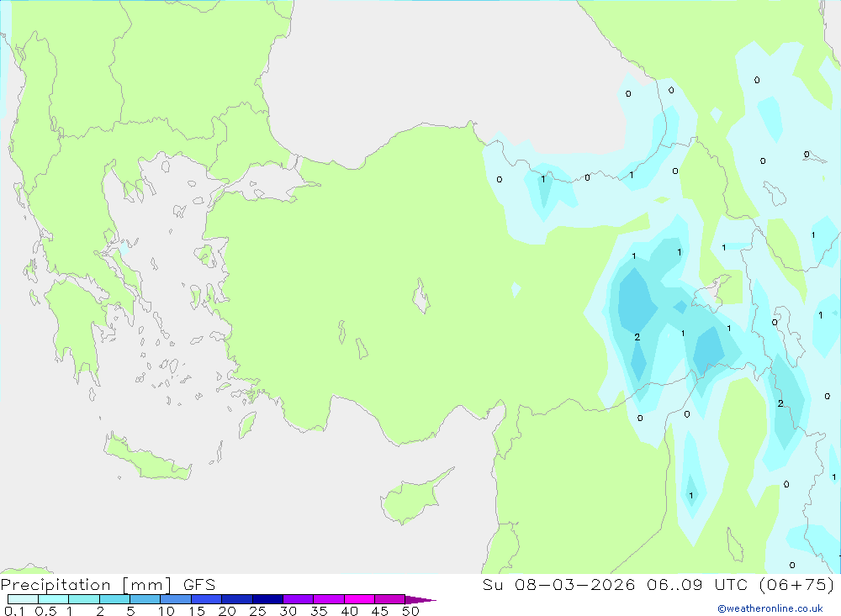Click the '15' legend scale label
841x616 pixels.
click(197, 611)
